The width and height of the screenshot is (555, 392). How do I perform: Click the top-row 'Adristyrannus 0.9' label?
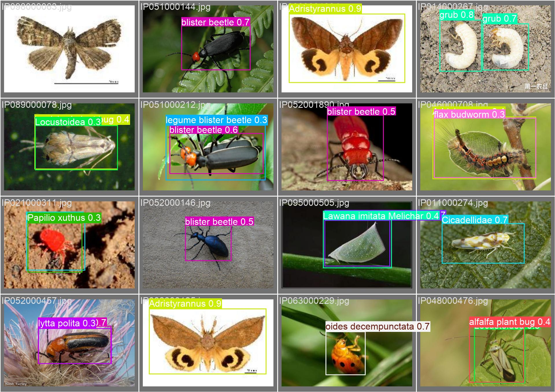click(325, 9)
